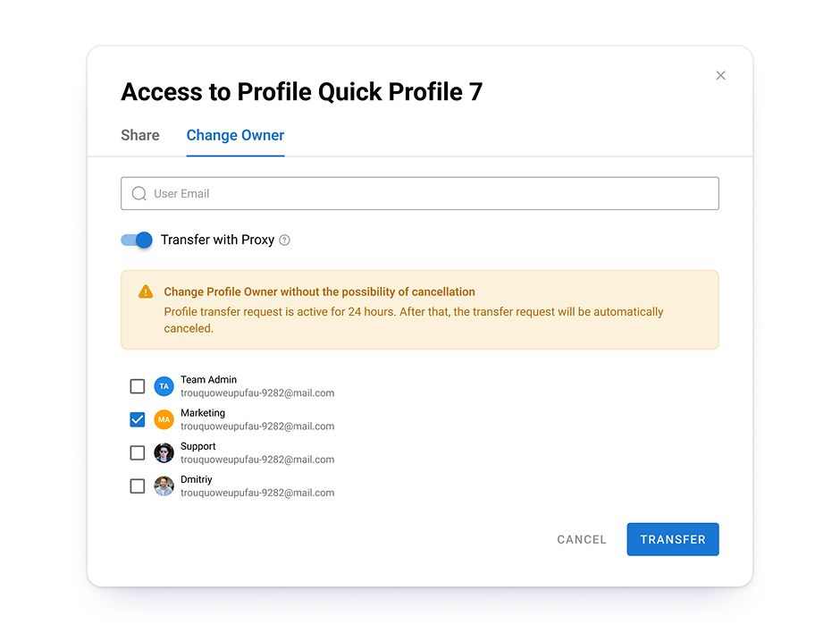This screenshot has width=840, height=633.
Task: Click the warning triangle icon in the alert
Action: tap(146, 292)
